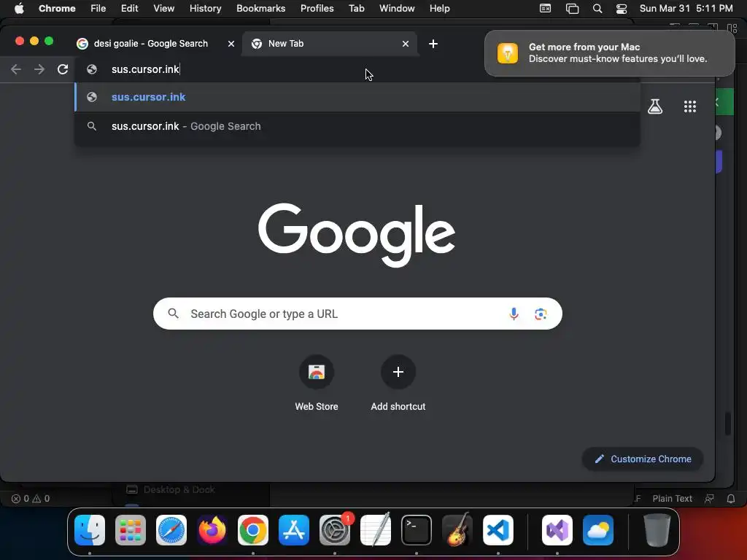Screen dimensions: 747x560
Task: Click the Chrome icon in the Dock
Action: click(253, 530)
